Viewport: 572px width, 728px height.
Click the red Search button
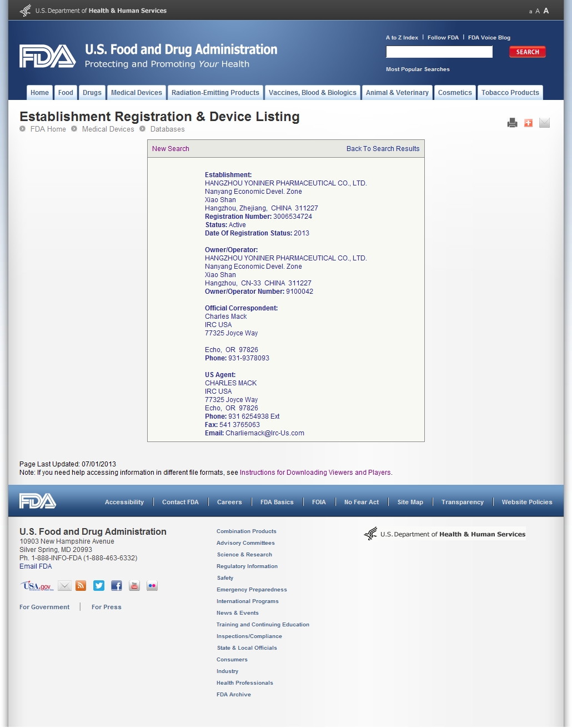click(527, 52)
